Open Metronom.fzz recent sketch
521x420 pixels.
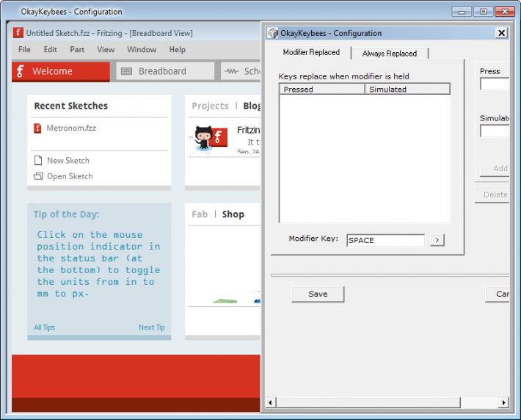(71, 128)
